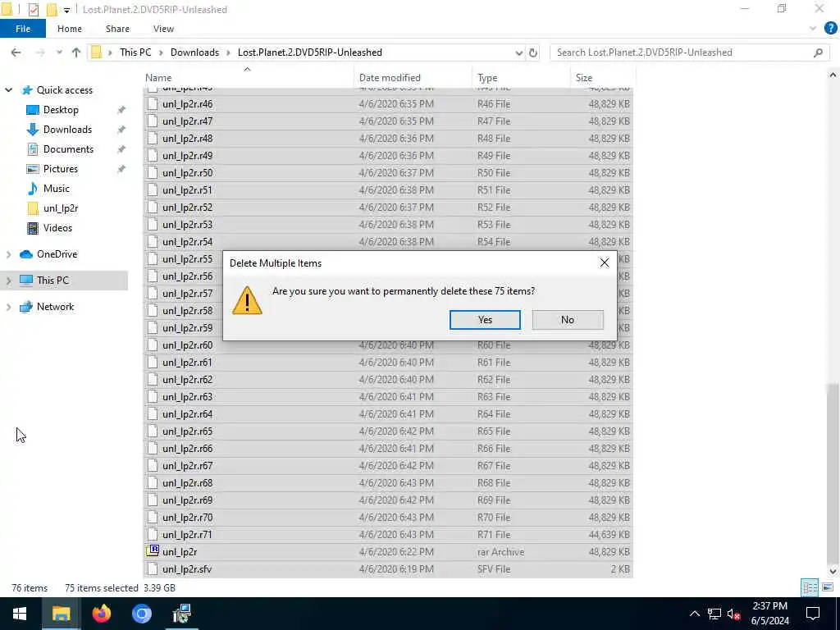Open the volume muted speaker icon

coord(733,614)
